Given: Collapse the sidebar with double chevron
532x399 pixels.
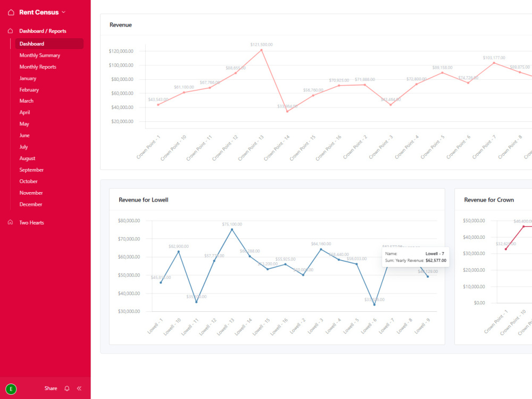Looking at the screenshot, I should click(79, 388).
